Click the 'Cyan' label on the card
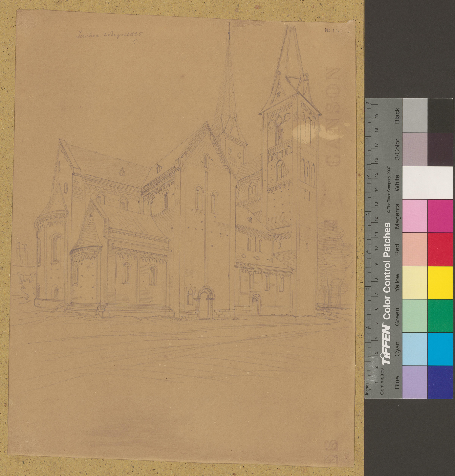455x476 pixels. tap(397, 349)
